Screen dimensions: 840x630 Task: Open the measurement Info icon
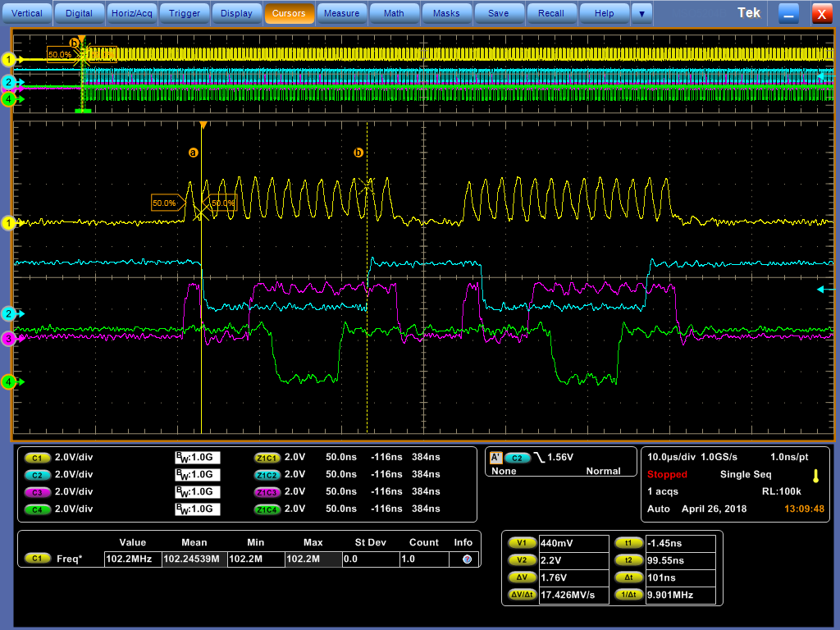coord(467,559)
